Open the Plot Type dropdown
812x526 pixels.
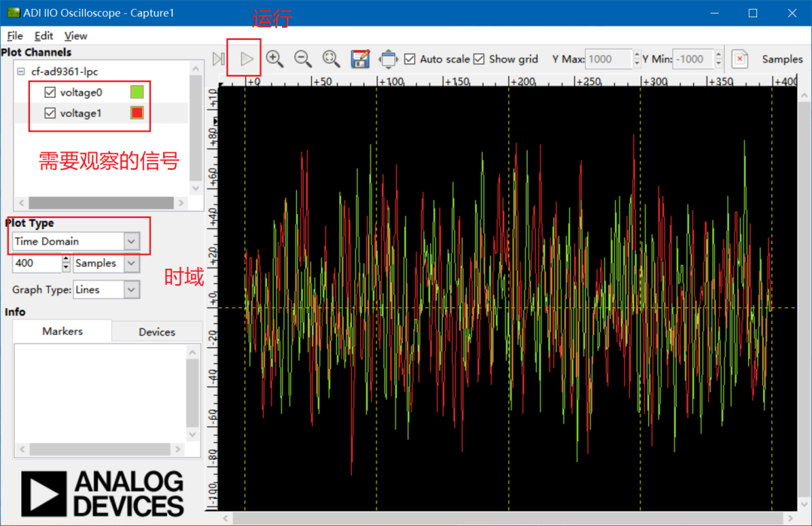coord(132,241)
